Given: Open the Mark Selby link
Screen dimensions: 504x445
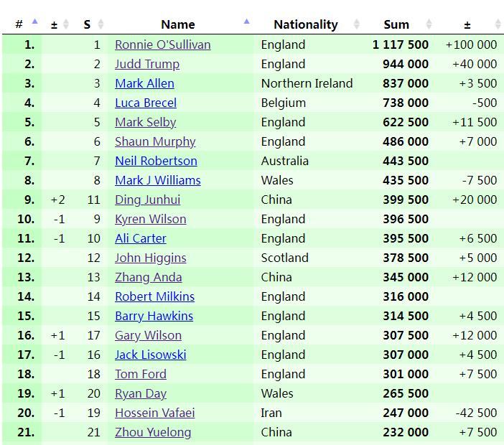Looking at the screenshot, I should [145, 122].
